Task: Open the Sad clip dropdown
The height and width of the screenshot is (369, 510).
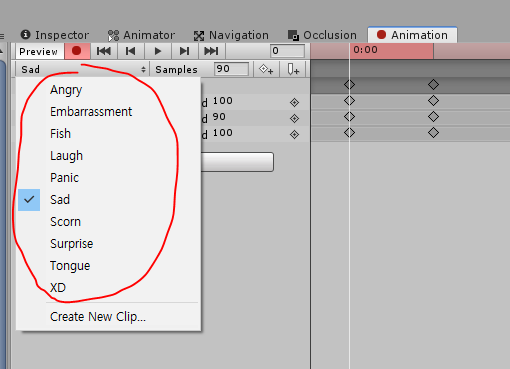Action: 82,69
